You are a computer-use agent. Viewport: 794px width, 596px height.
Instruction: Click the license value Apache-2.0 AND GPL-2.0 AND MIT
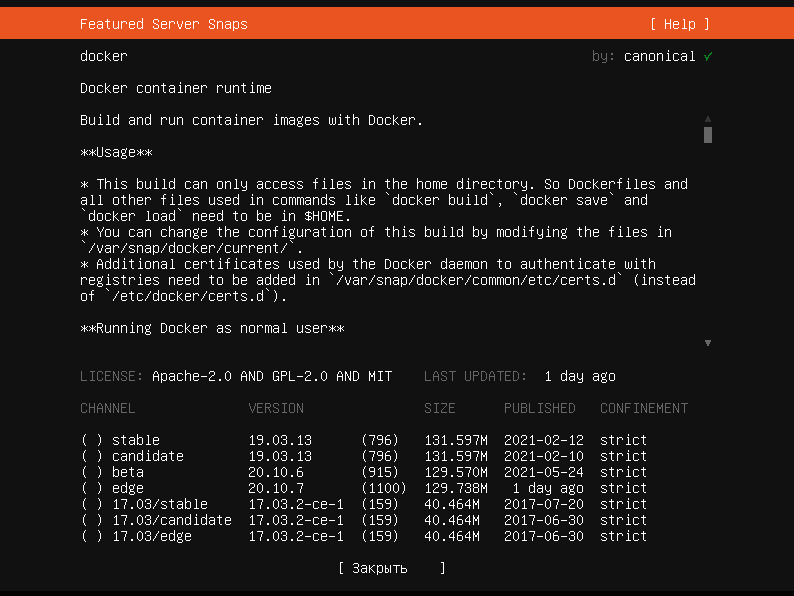coord(272,376)
